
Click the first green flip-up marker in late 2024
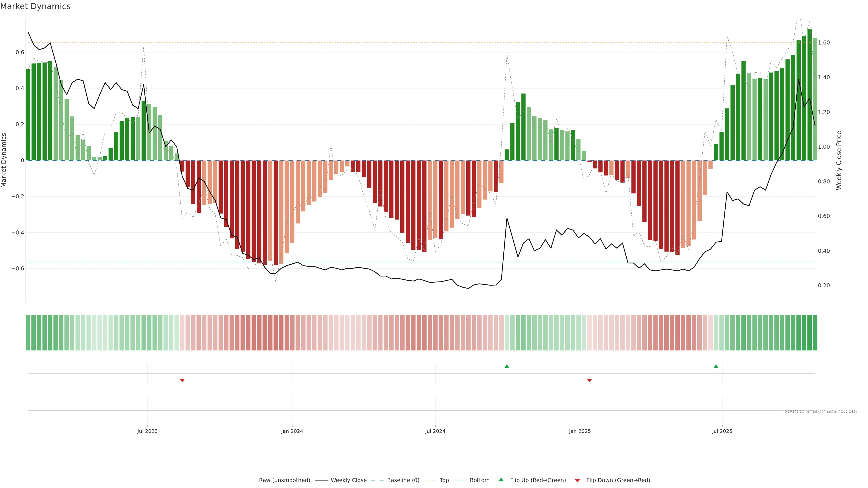coord(507,366)
